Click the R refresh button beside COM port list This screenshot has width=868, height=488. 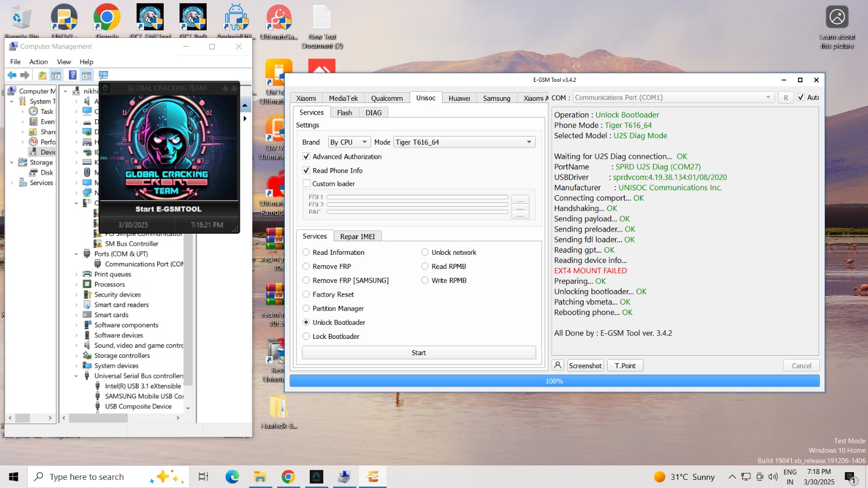786,98
